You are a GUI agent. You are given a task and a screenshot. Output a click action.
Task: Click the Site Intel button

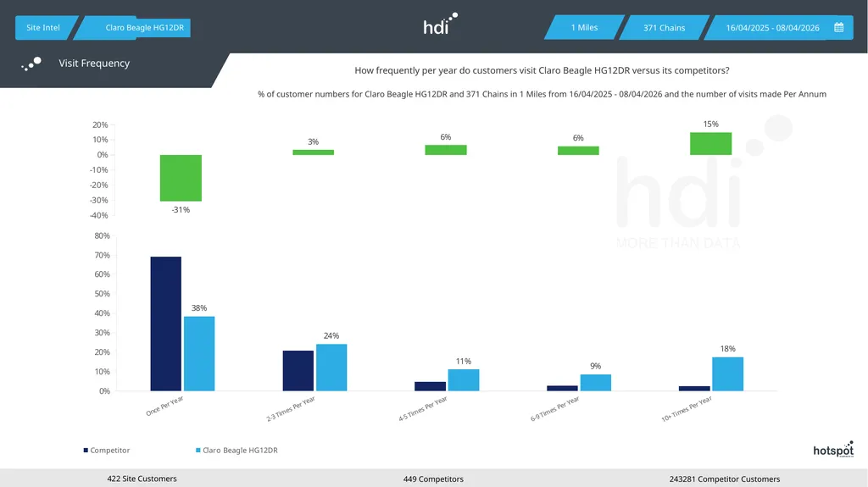coord(43,28)
